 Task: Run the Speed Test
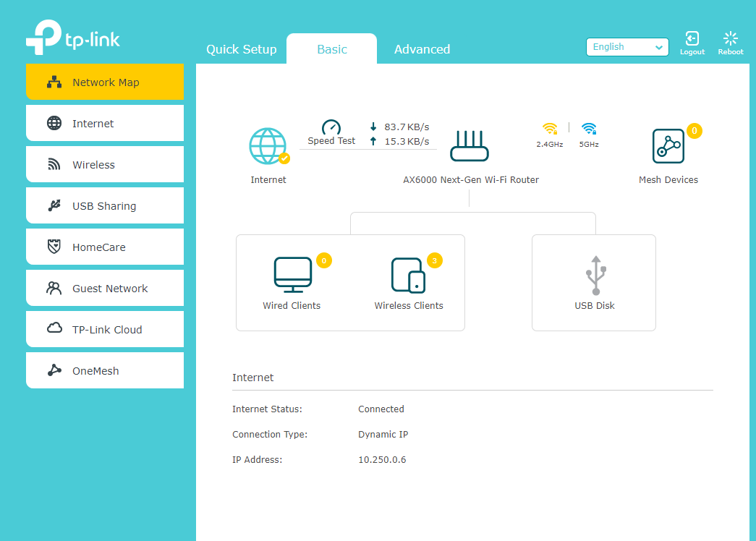click(331, 132)
